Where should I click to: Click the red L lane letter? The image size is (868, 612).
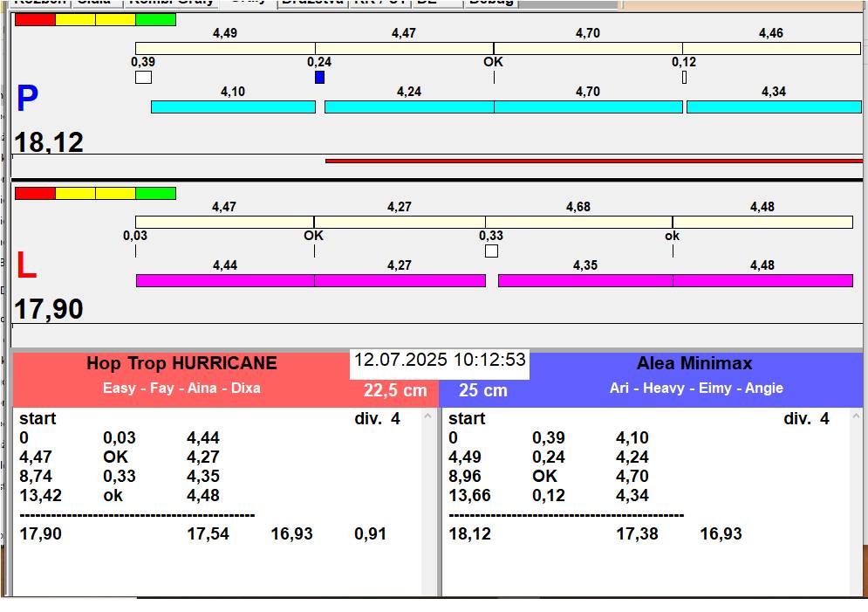[26, 265]
